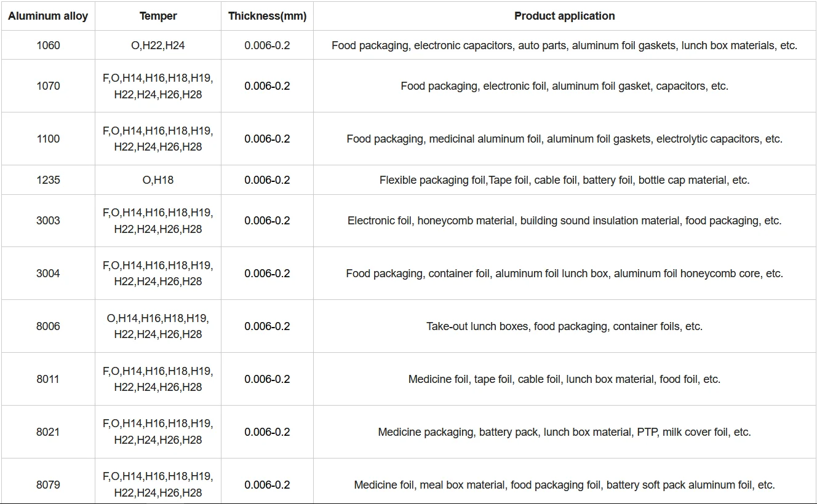Viewport: 817px width, 504px height.
Task: Select the 3003 alloy cell
Action: click(x=48, y=221)
